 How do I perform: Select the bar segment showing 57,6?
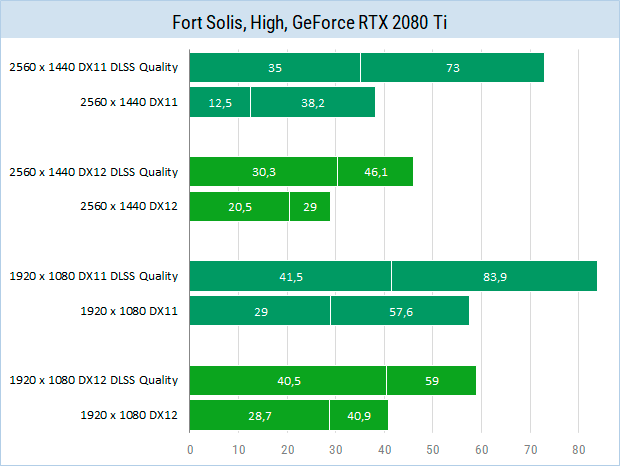click(400, 311)
